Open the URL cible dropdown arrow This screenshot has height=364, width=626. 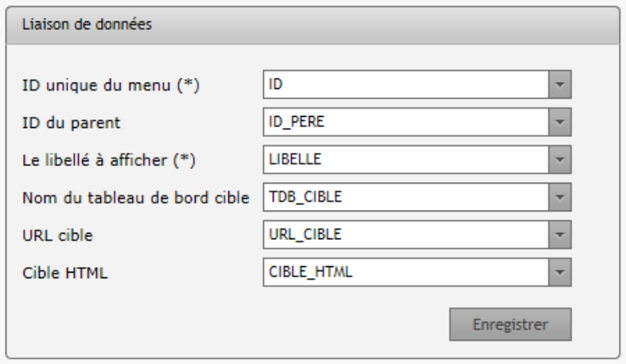[560, 234]
